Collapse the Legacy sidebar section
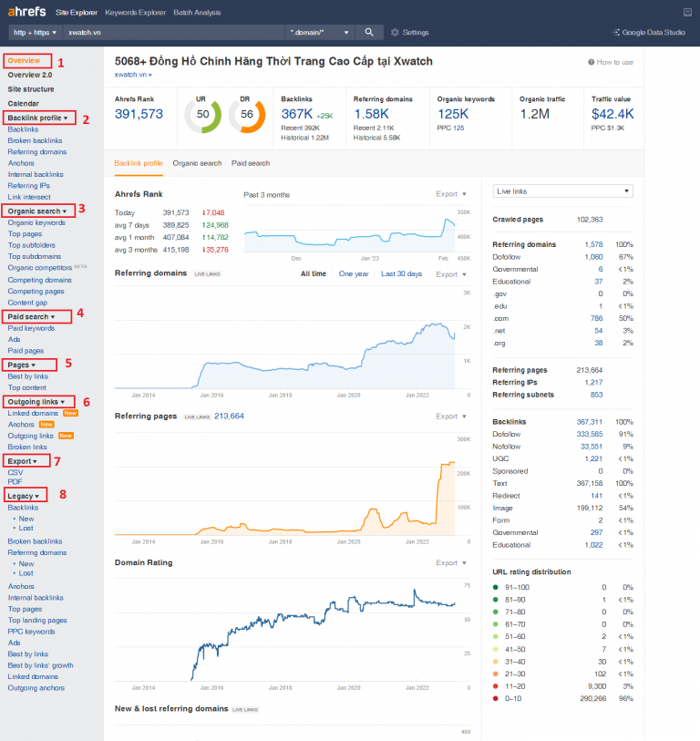Screen dimensions: 700x741 click(x=26, y=496)
